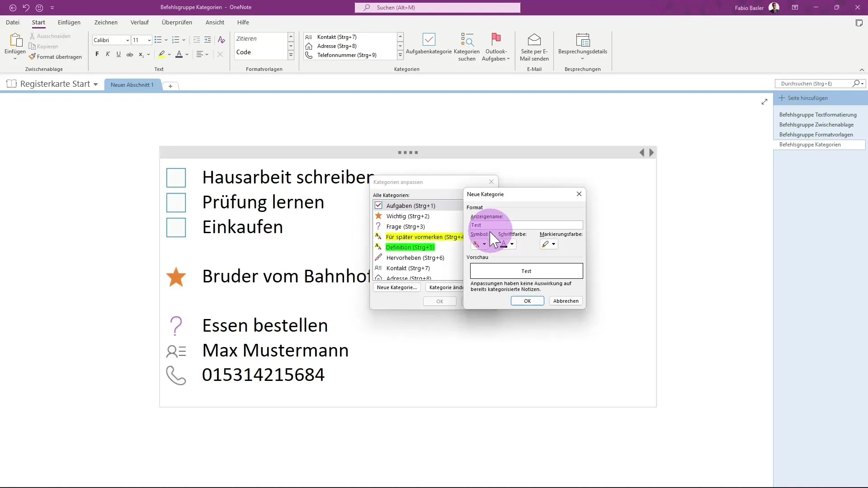
Task: Select Wichtig (Strg+2) category
Action: click(x=418, y=216)
